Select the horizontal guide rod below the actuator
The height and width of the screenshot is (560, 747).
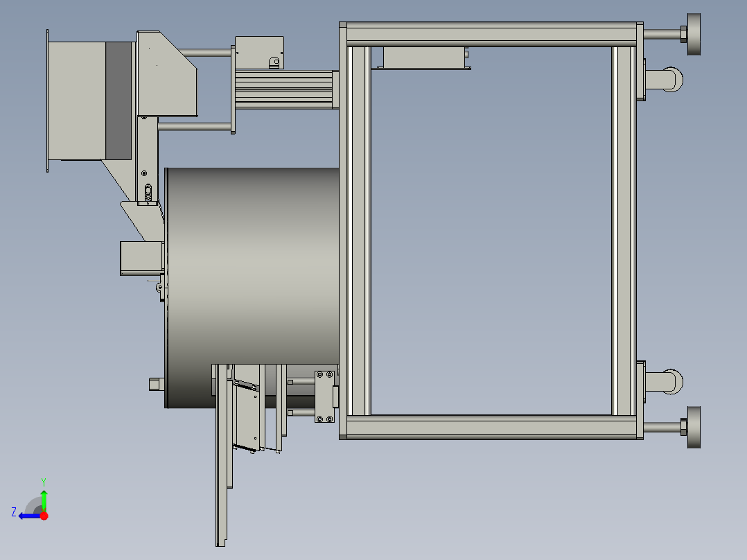pyautogui.click(x=194, y=127)
